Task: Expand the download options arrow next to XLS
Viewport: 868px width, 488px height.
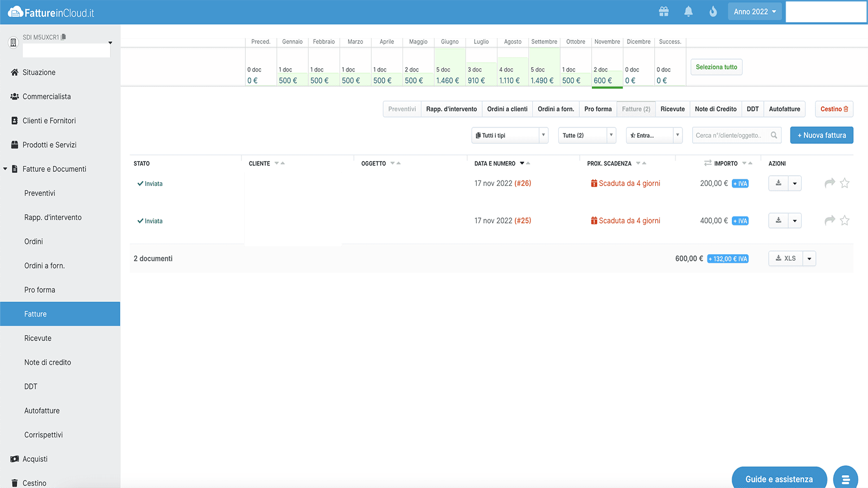Action: (809, 258)
